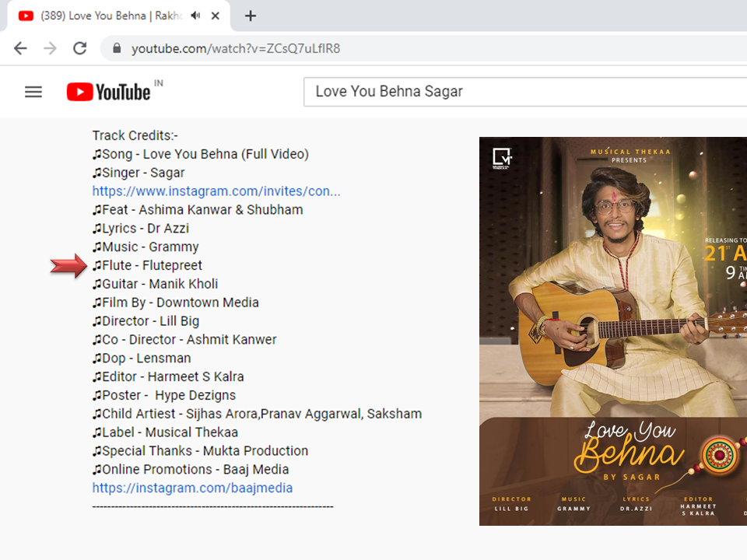Open a new browser tab
Viewport: 747px width, 560px height.
250,16
